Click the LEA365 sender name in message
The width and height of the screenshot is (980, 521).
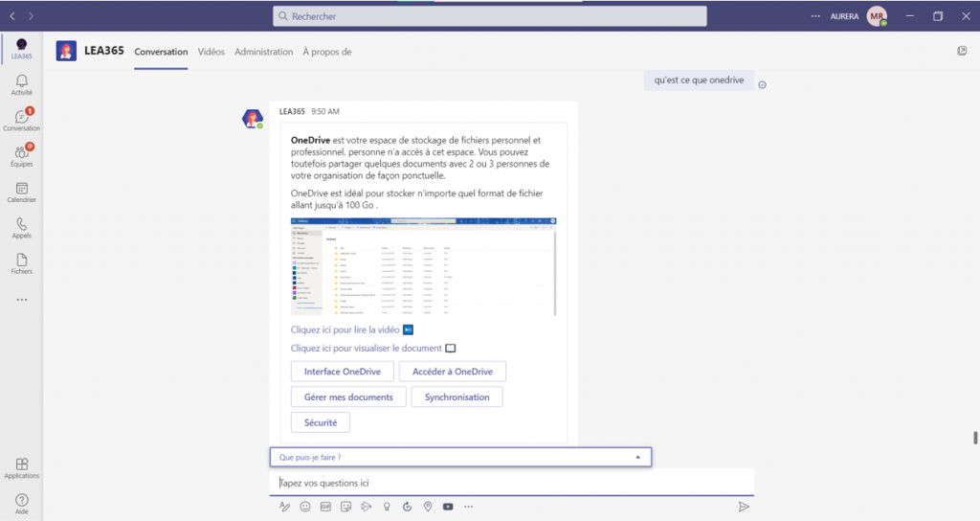coord(292,111)
